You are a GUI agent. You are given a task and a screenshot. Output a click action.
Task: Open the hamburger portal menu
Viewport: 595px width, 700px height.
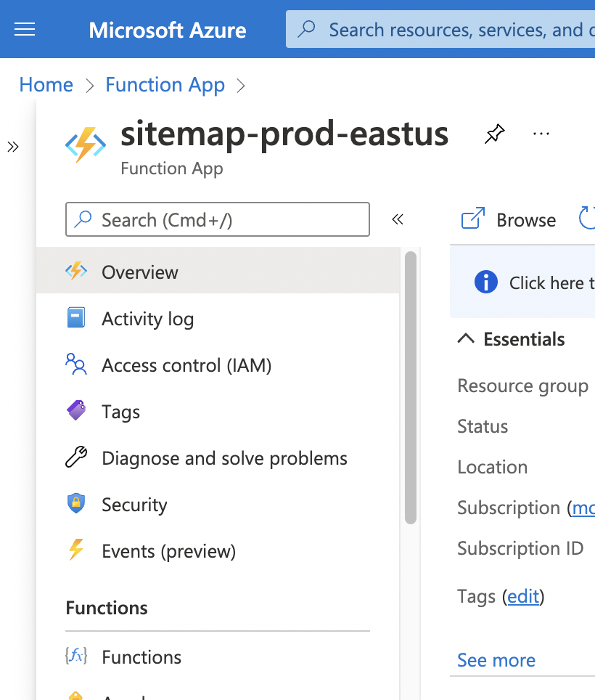25,30
